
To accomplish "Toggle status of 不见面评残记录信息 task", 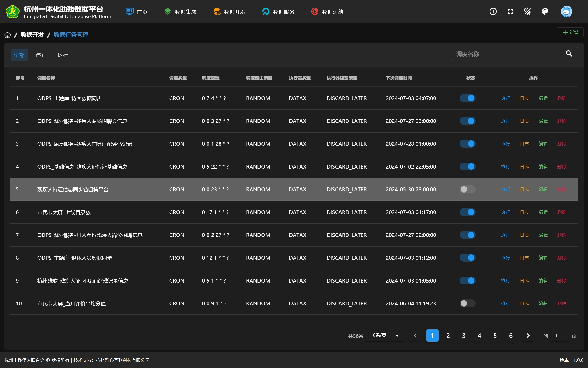I will click(468, 281).
